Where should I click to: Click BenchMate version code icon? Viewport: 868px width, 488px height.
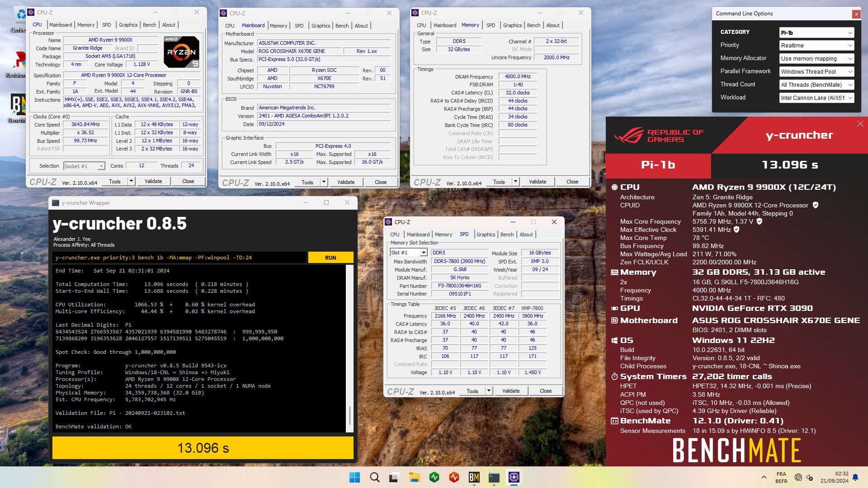(614, 421)
